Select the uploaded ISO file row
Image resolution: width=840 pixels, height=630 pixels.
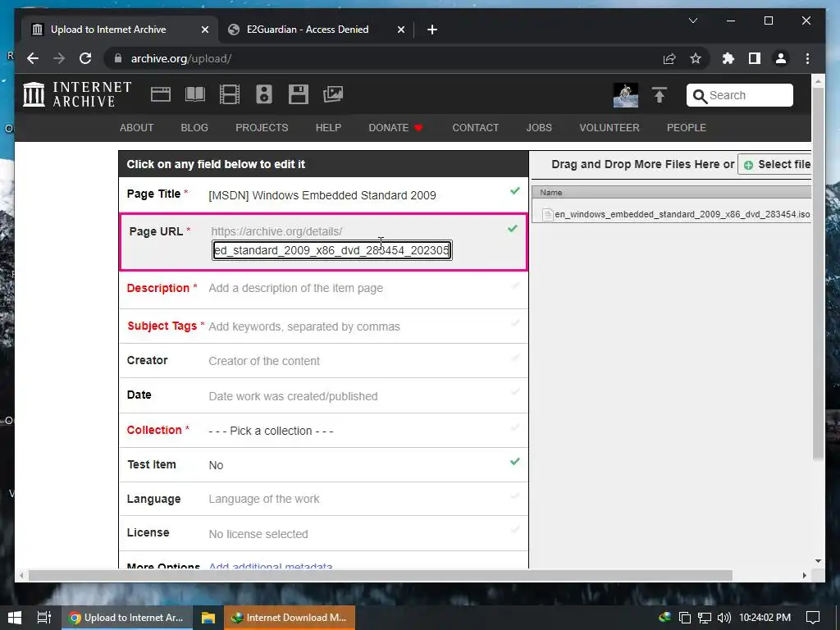click(x=672, y=214)
